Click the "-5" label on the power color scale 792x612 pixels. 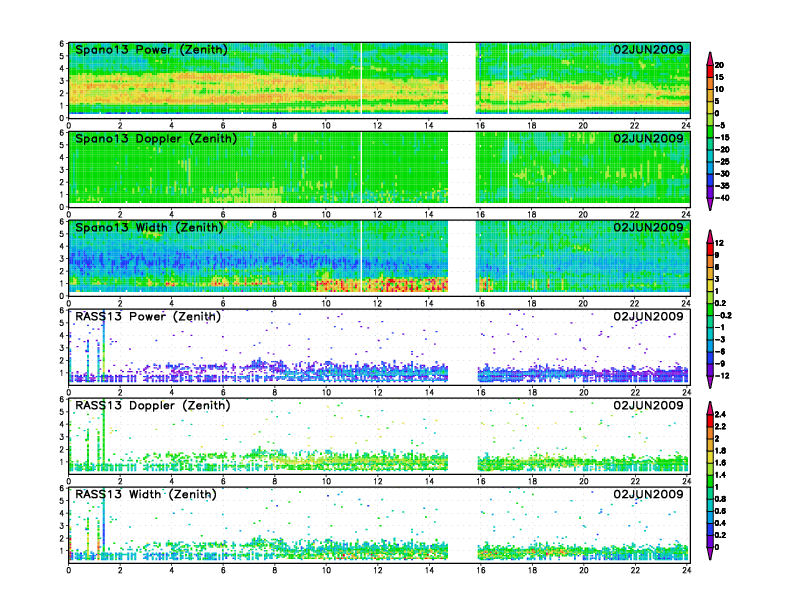[x=720, y=125]
